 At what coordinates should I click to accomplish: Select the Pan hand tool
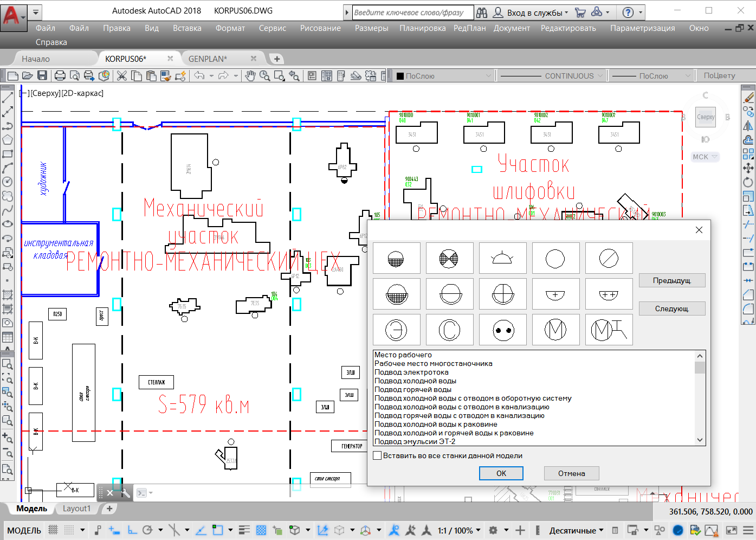[250, 76]
